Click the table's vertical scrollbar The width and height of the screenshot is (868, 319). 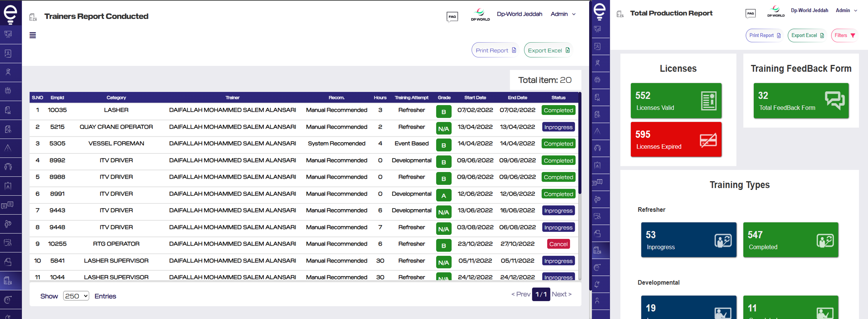[580, 144]
